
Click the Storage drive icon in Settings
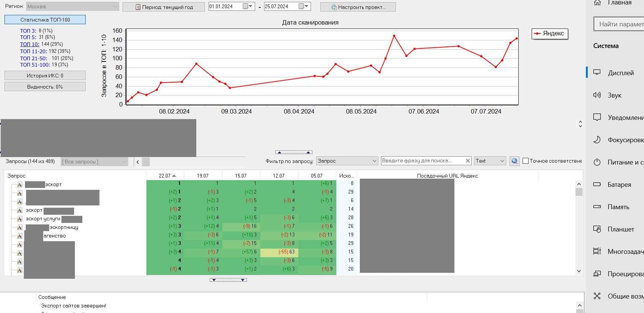click(x=597, y=207)
